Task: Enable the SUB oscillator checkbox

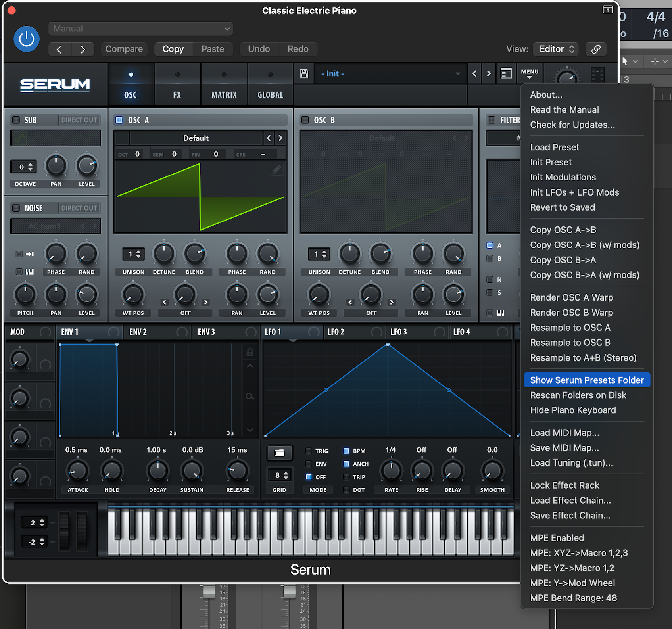Action: [x=16, y=120]
